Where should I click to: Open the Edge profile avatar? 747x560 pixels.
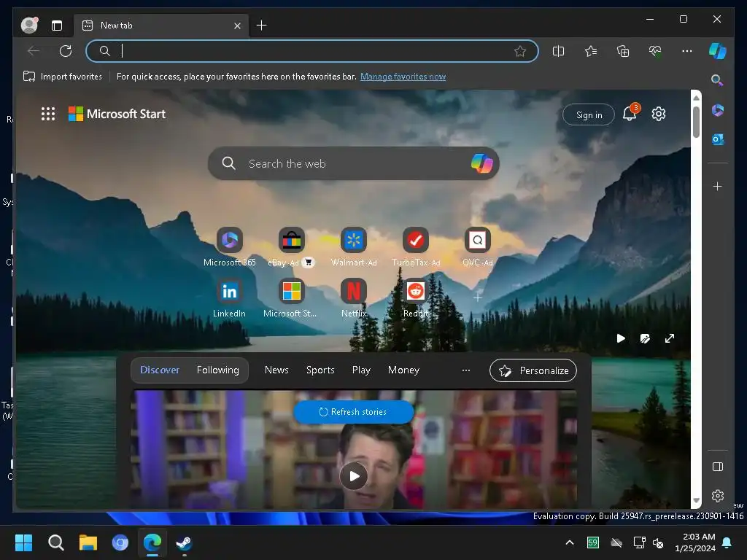pyautogui.click(x=29, y=26)
